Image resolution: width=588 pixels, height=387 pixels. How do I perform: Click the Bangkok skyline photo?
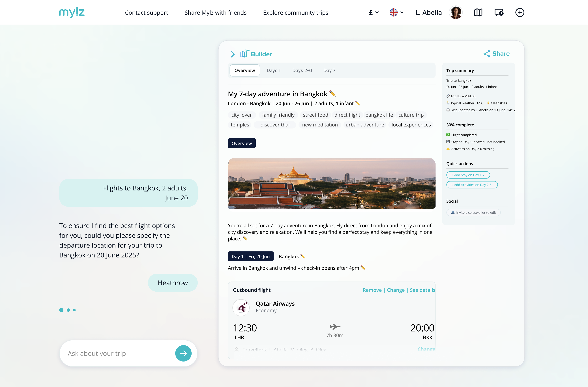click(x=332, y=184)
